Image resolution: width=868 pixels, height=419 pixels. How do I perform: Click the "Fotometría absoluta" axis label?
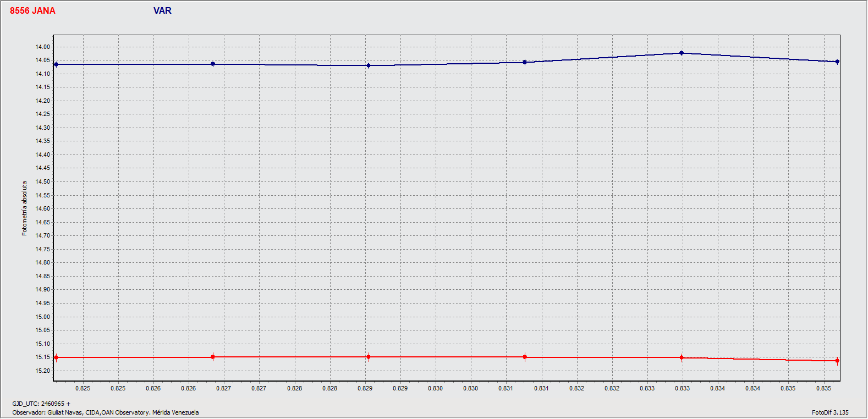click(24, 208)
